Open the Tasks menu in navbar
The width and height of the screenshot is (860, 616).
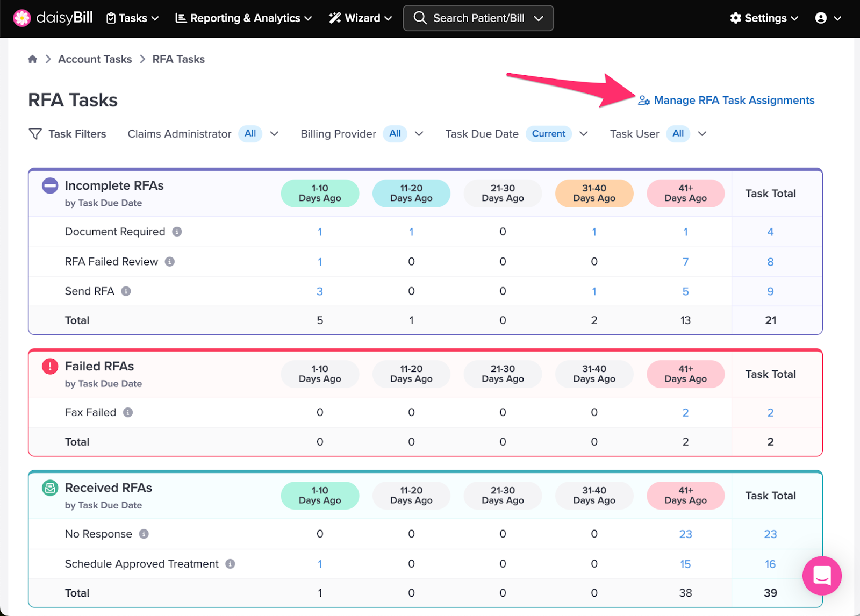132,18
